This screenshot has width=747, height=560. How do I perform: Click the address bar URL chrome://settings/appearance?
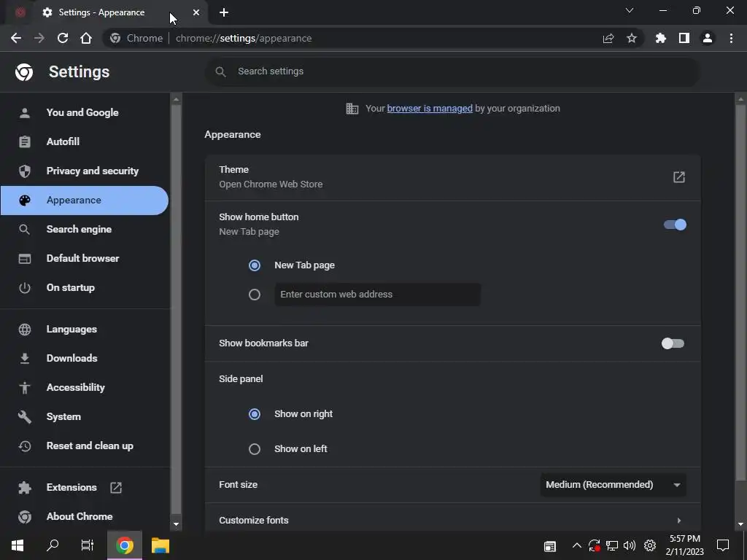coord(244,38)
